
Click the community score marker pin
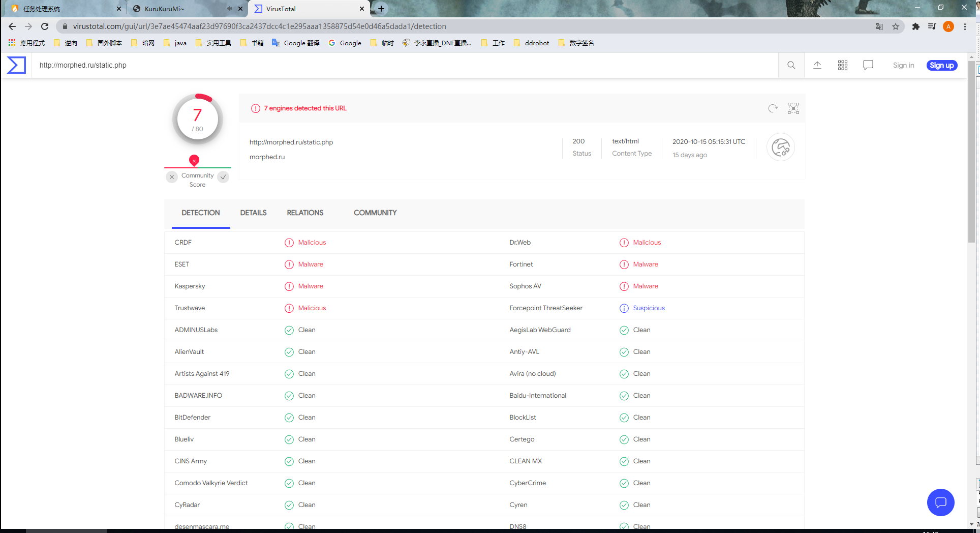point(194,160)
